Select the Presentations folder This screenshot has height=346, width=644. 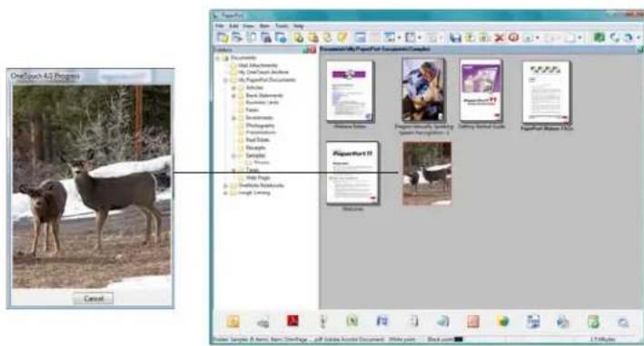(261, 133)
